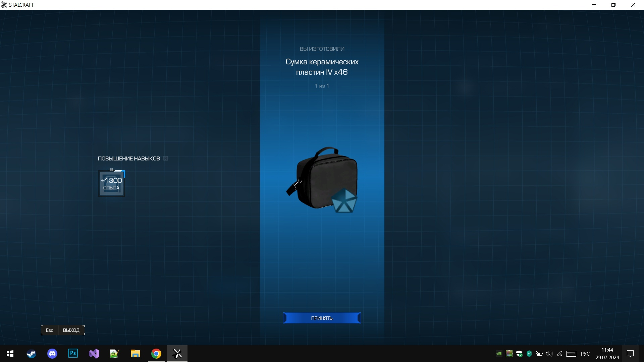Viewport: 644px width, 362px height.
Task: Switch to Google Chrome in taskbar
Action: click(x=156, y=354)
